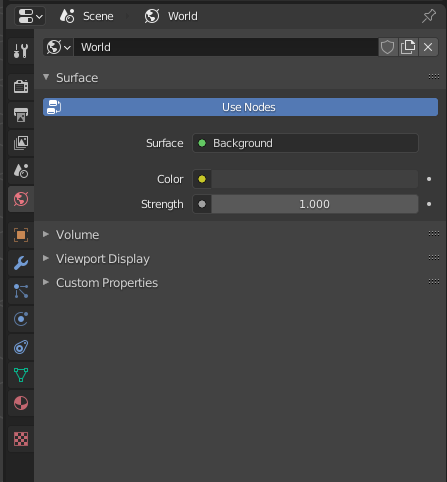Viewport: 447px width, 482px height.
Task: Click the Scene breadcrumb in header
Action: coord(87,16)
